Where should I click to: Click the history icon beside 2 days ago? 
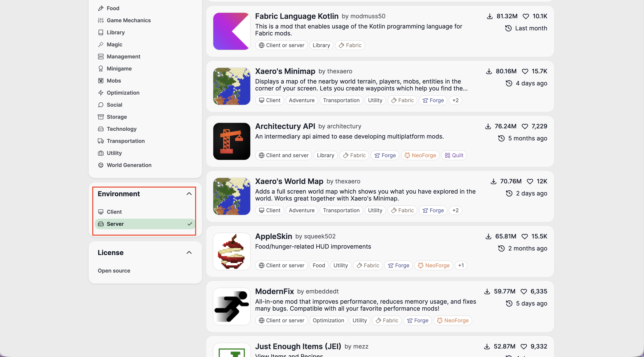pos(509,193)
